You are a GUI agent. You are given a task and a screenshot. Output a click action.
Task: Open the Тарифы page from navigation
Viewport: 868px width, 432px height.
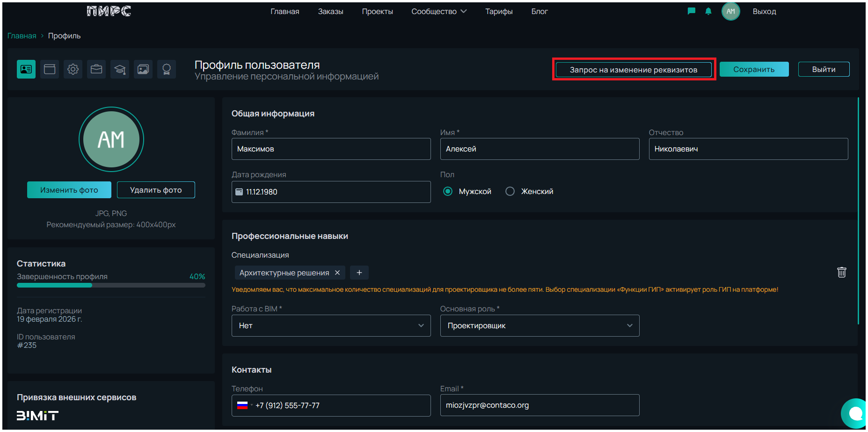(499, 11)
